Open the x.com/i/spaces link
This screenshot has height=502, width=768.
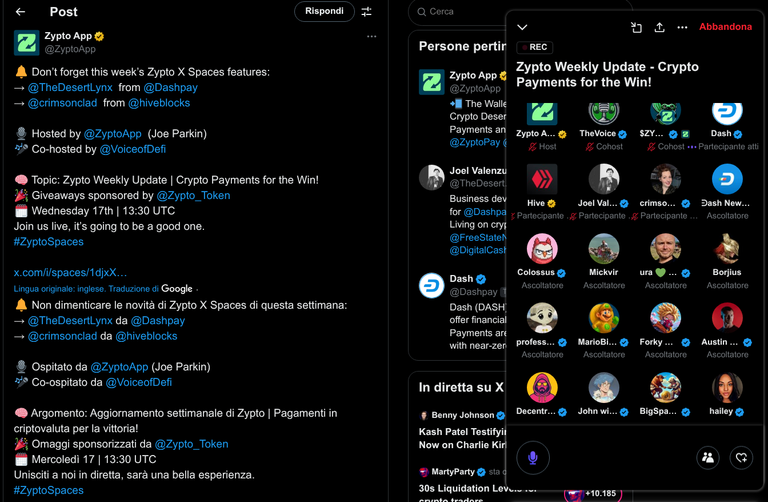(70, 272)
